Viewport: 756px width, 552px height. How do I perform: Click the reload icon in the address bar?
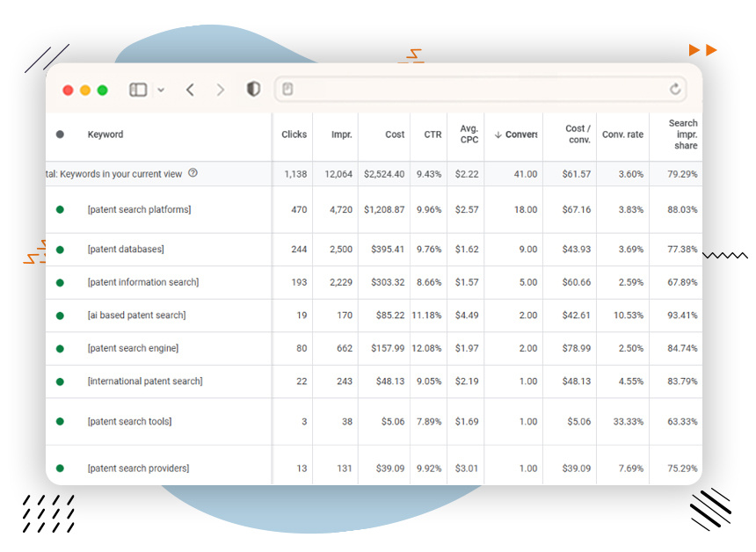[x=674, y=89]
